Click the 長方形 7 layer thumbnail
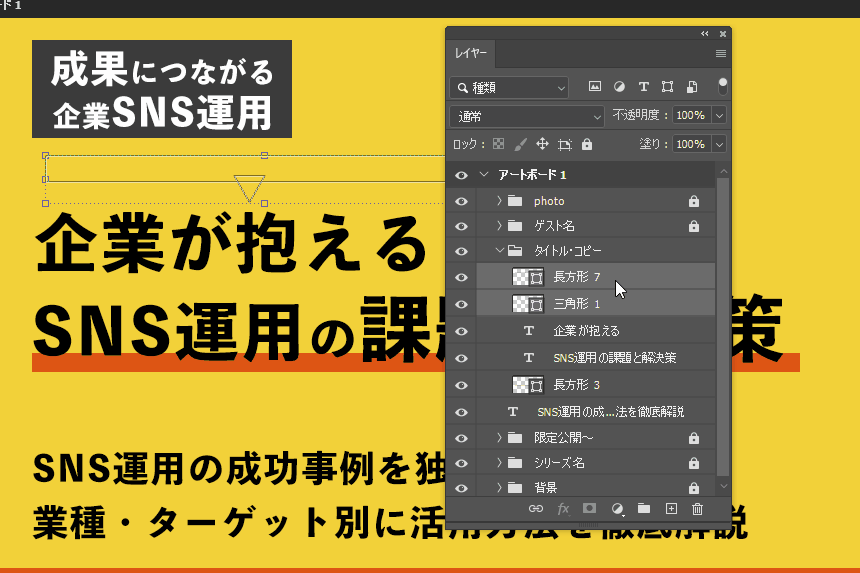The image size is (860, 573). coord(528,277)
